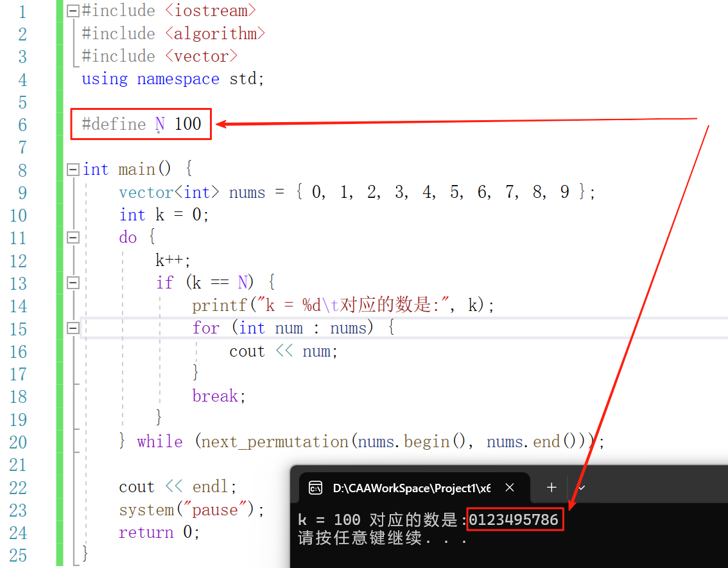Click line number 20 in the gutter
The width and height of the screenshot is (728, 568).
click(18, 442)
